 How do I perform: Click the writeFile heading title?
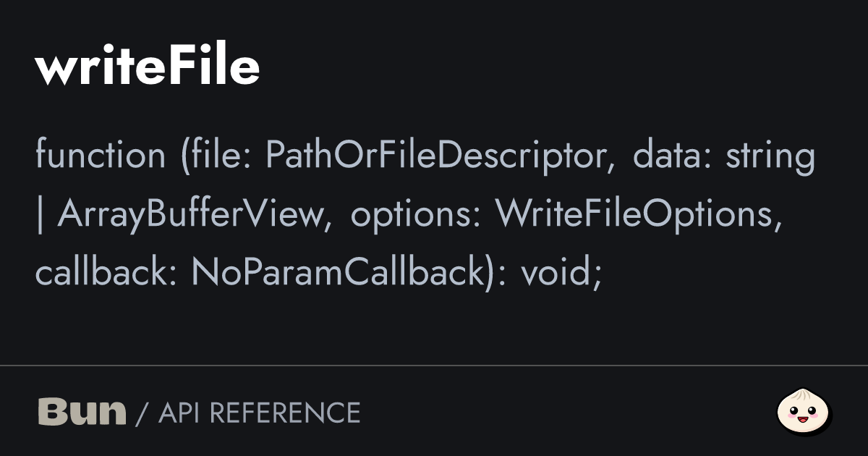click(x=147, y=67)
